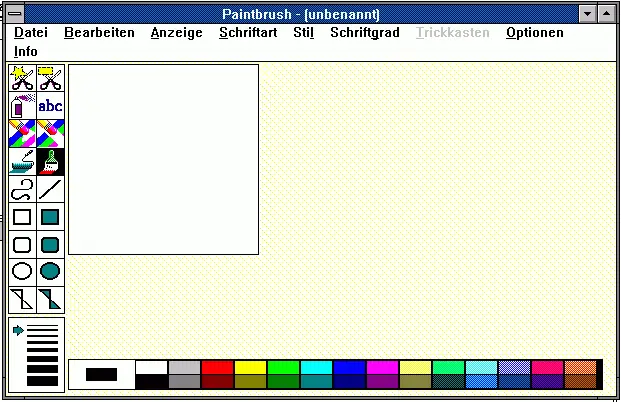Pick the dark gray swatch
This screenshot has height=402, width=621.
tap(185, 382)
